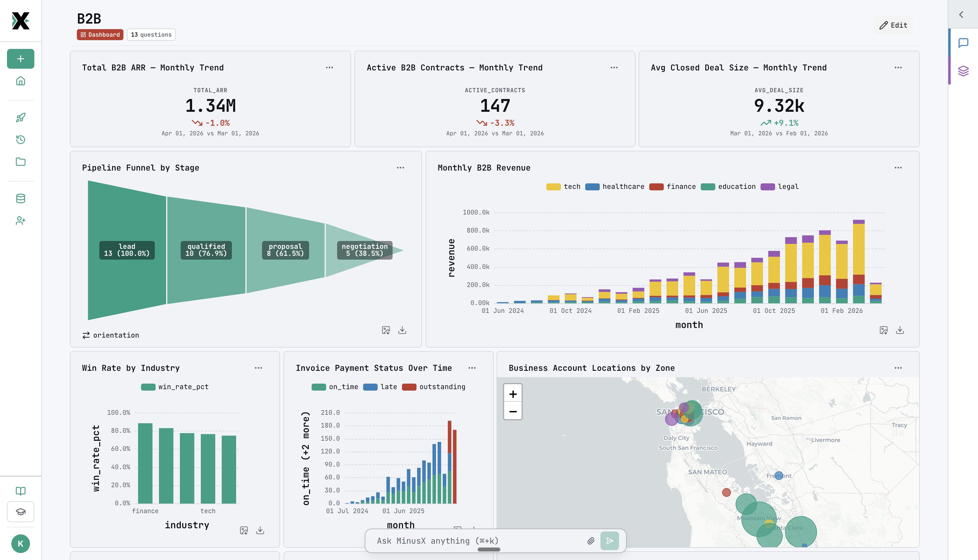Viewport: 978px width, 560px height.
Task: Click the qualified funnel stage
Action: click(x=206, y=250)
